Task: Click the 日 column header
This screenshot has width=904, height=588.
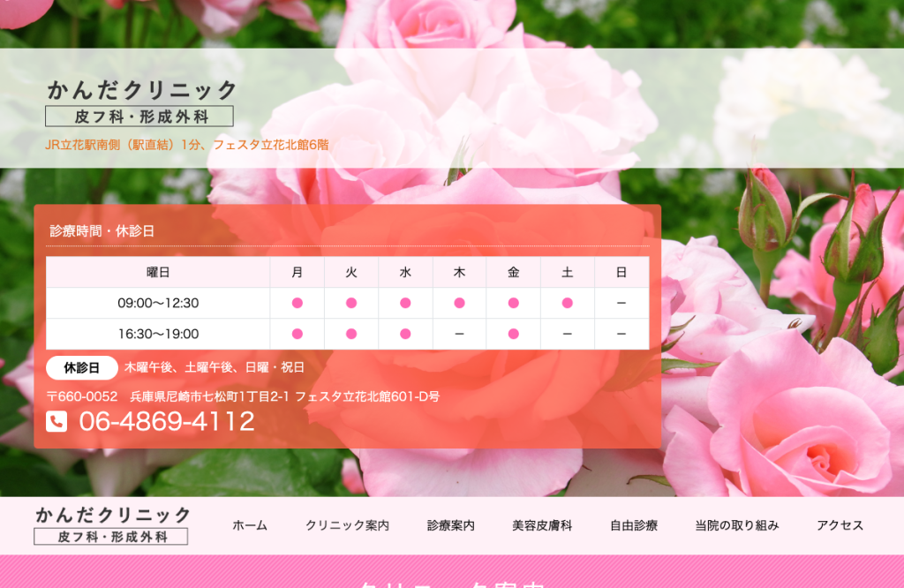Action: pyautogui.click(x=621, y=272)
